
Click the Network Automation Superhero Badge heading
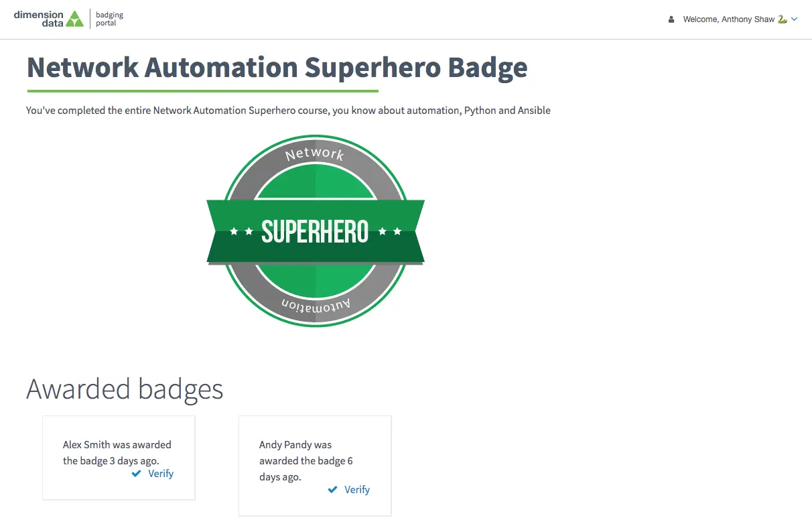click(x=277, y=68)
